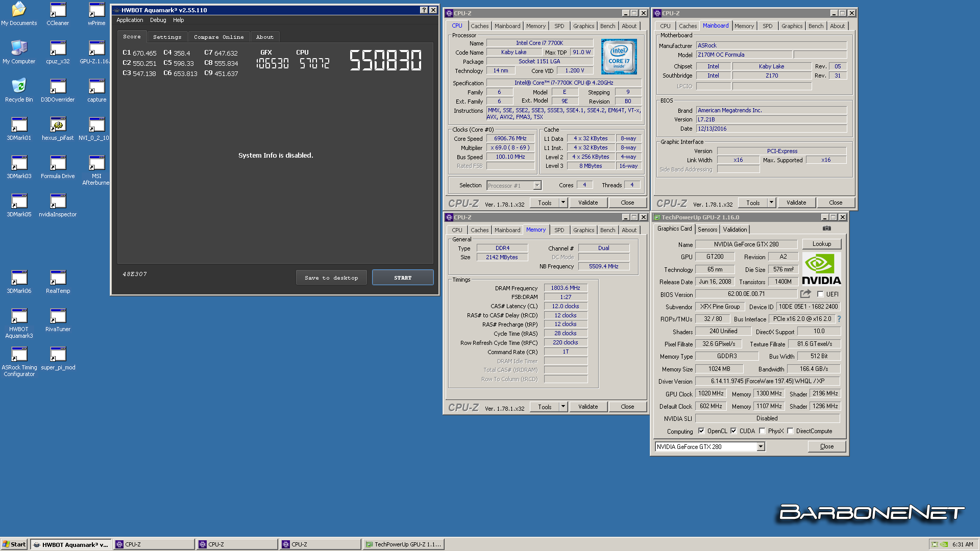Launch D3DOverrider shortcut
Screen dimensions: 980x551
coord(58,90)
